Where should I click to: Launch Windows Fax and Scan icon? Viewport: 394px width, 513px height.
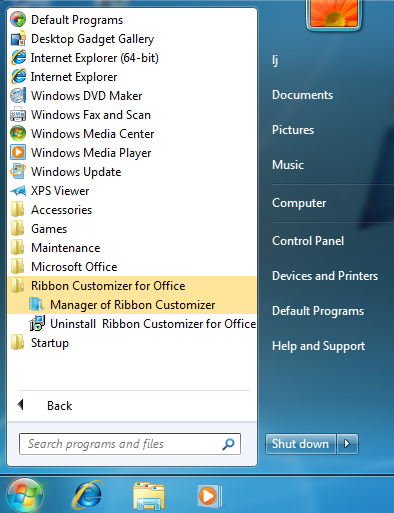tap(18, 115)
